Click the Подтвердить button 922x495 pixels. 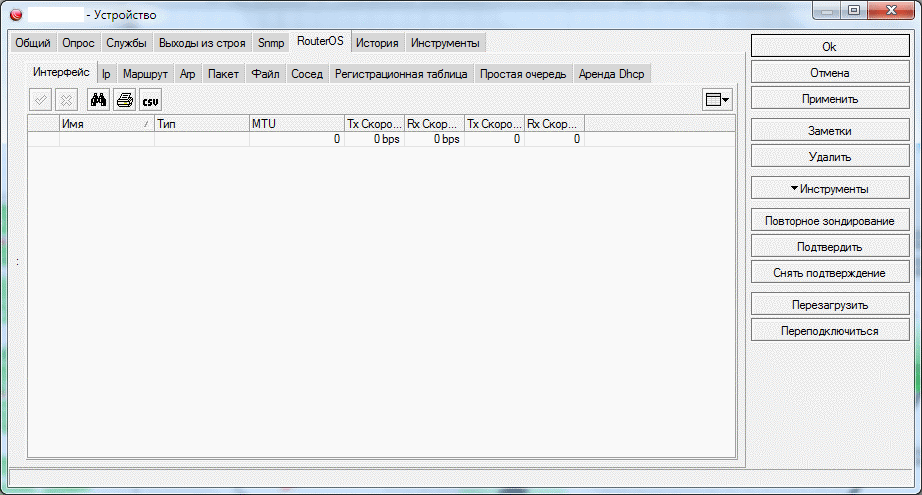pos(830,247)
